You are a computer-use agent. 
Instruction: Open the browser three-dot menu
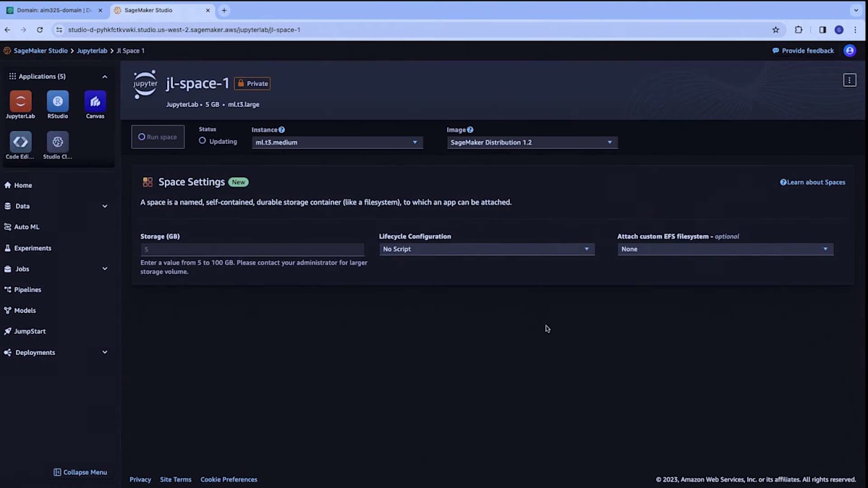tap(856, 30)
